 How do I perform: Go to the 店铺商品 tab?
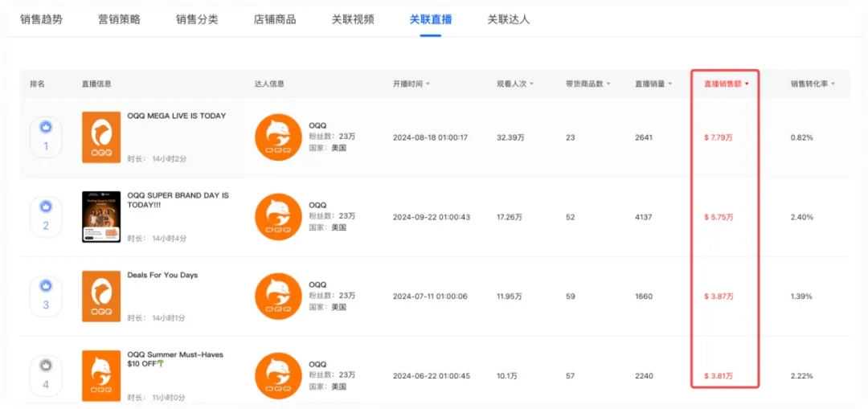click(x=275, y=19)
